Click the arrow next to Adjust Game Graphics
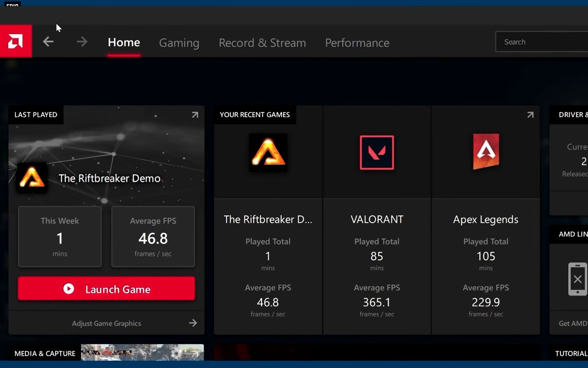 click(193, 323)
